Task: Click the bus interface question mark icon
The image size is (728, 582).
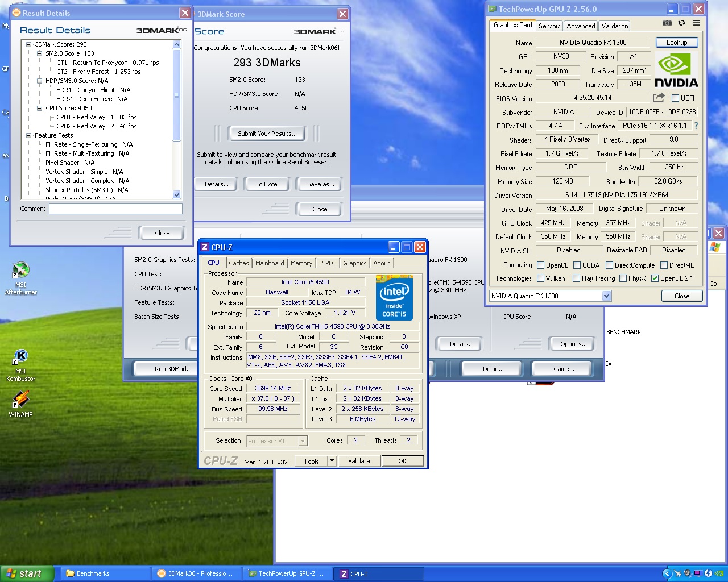Action: click(696, 126)
